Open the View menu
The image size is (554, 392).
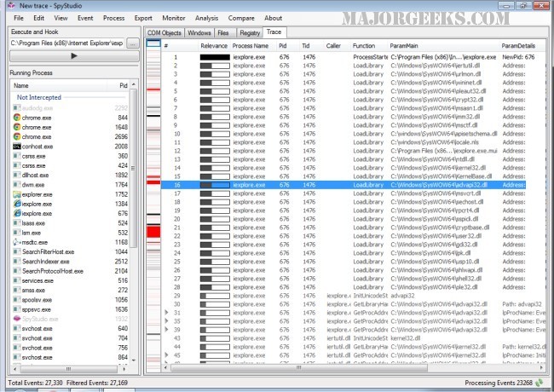click(x=61, y=18)
